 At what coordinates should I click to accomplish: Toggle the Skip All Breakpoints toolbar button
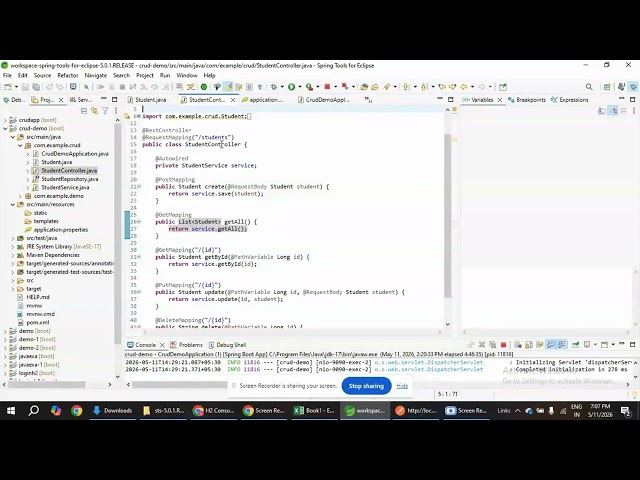click(86, 87)
